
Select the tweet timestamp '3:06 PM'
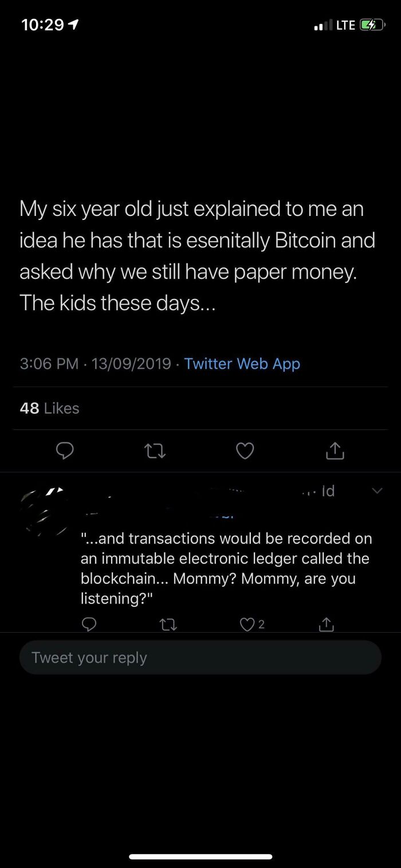coord(44,364)
